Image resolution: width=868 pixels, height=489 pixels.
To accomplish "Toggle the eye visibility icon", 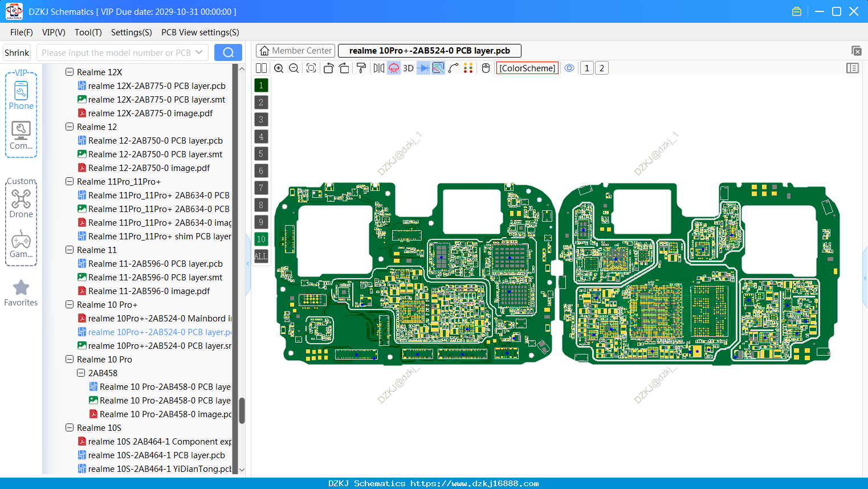I will (x=569, y=68).
